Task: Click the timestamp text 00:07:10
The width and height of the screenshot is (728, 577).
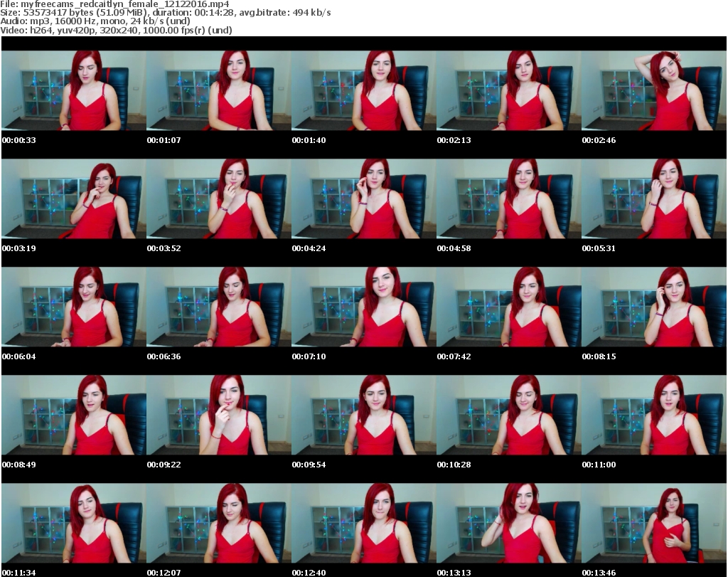Action: pos(309,356)
